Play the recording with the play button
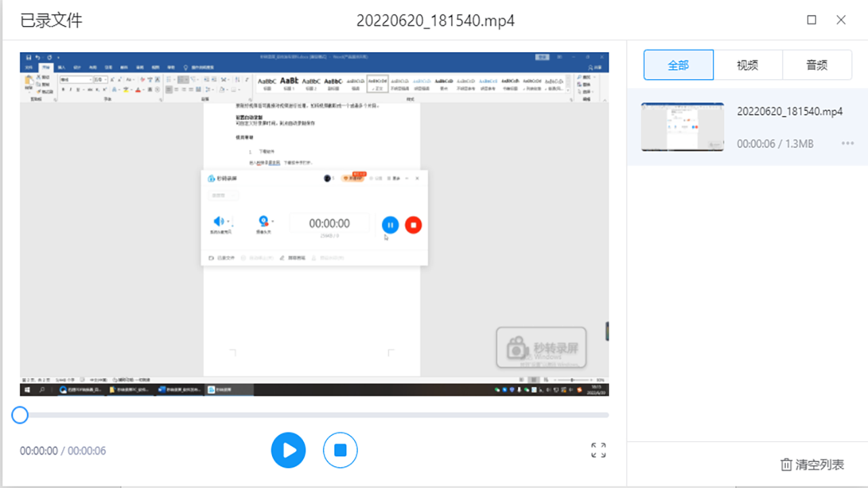 tap(288, 449)
